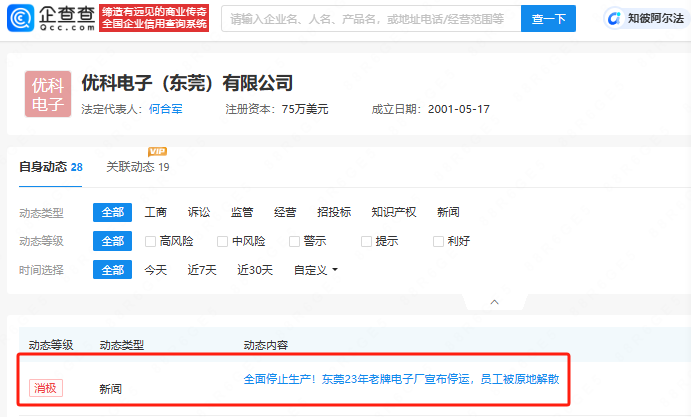Filter time to 近30天

(255, 270)
